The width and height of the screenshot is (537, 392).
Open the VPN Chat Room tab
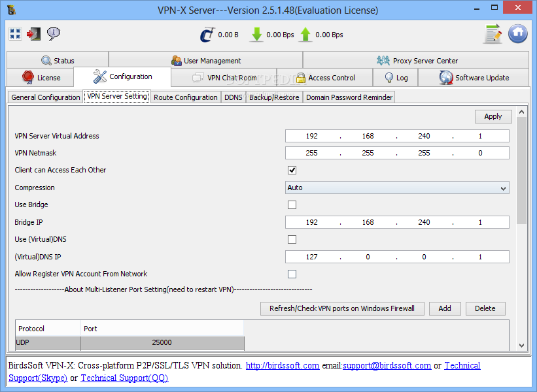tap(224, 78)
